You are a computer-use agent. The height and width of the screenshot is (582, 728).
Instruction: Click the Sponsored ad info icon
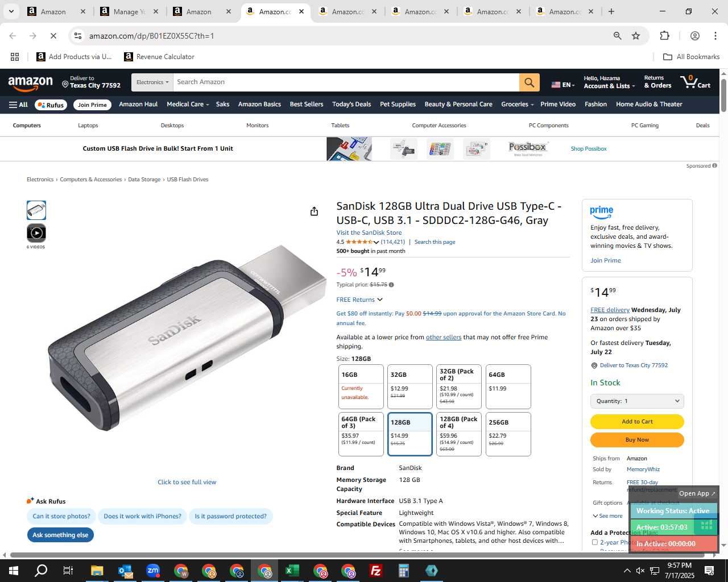(715, 166)
